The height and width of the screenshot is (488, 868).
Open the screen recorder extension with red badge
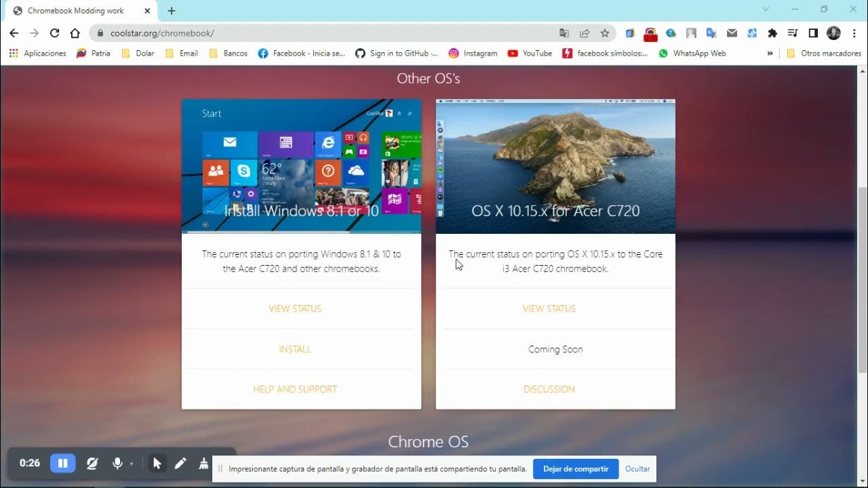(650, 33)
